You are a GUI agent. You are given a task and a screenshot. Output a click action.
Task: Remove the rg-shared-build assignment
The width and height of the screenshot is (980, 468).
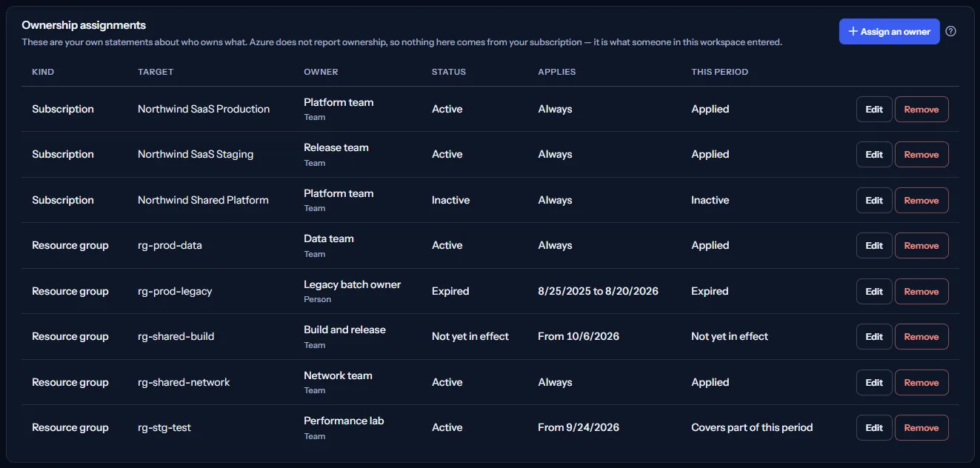pyautogui.click(x=921, y=337)
